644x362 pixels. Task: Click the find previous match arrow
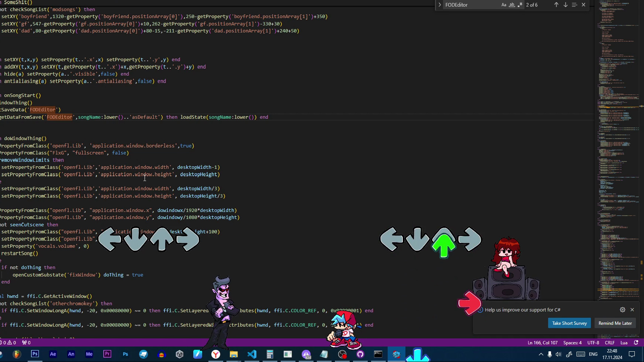pos(557,5)
